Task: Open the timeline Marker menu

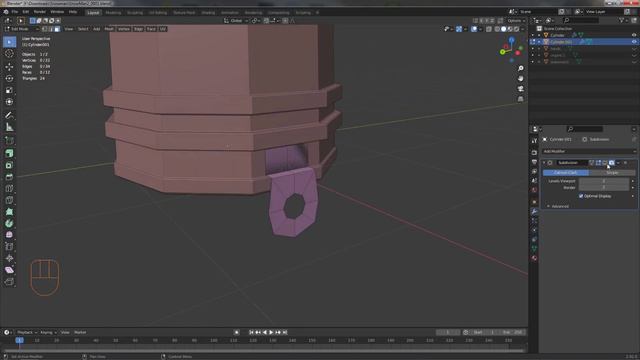Action: click(x=80, y=333)
